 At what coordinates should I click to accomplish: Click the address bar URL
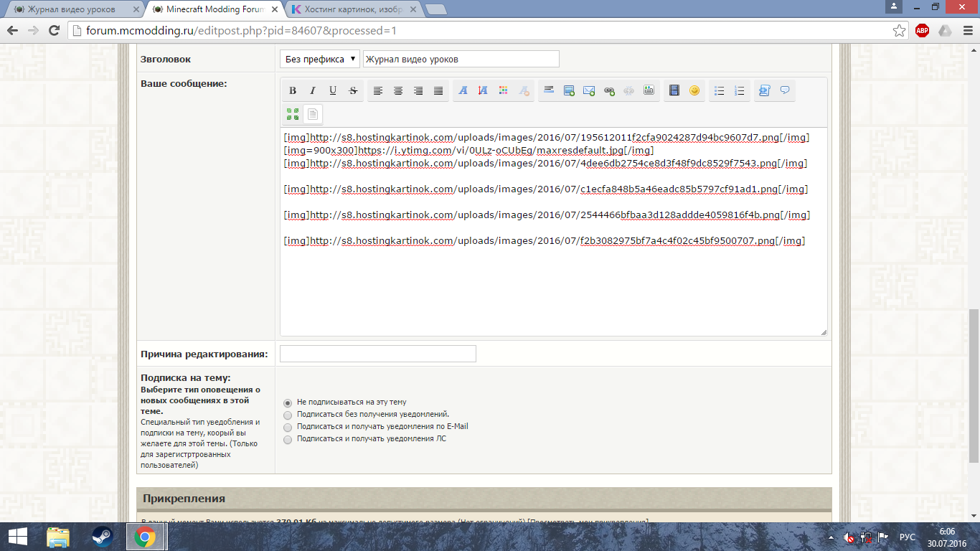[x=241, y=31]
